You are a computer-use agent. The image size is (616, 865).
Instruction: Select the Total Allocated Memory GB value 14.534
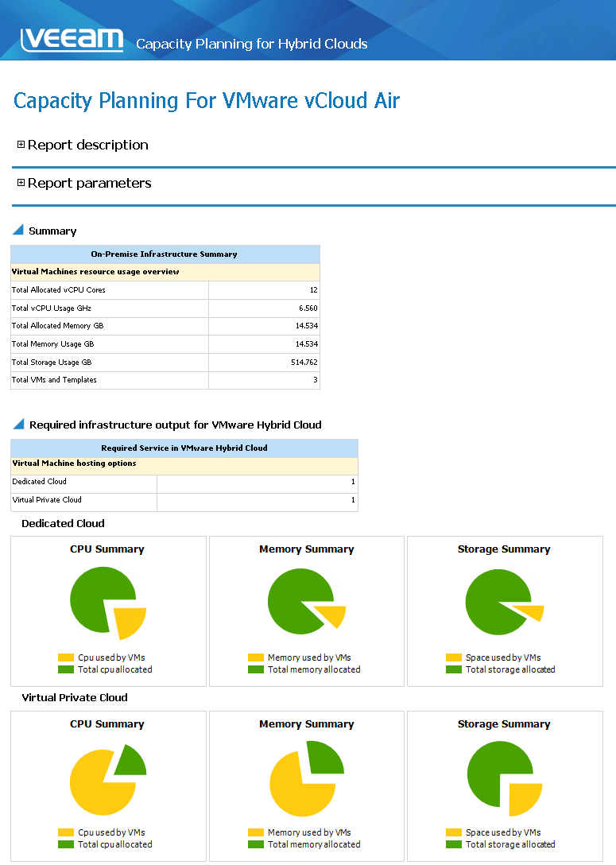point(307,326)
